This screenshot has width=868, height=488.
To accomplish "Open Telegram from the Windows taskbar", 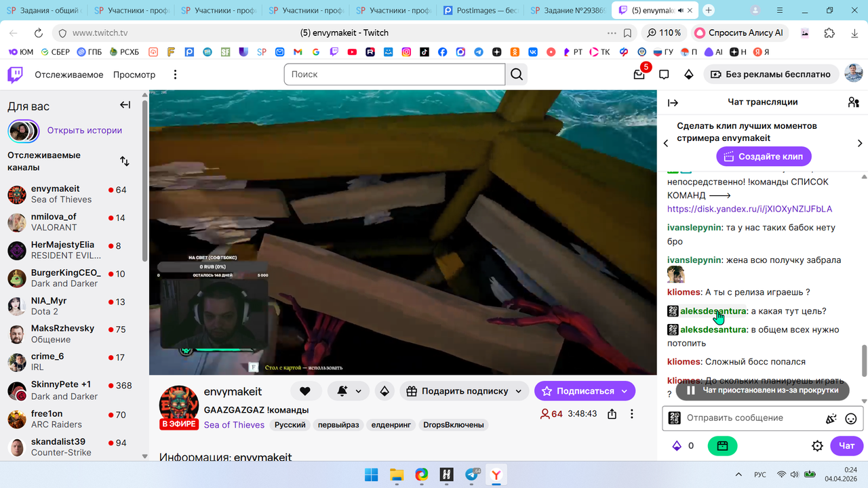I will pos(473,475).
